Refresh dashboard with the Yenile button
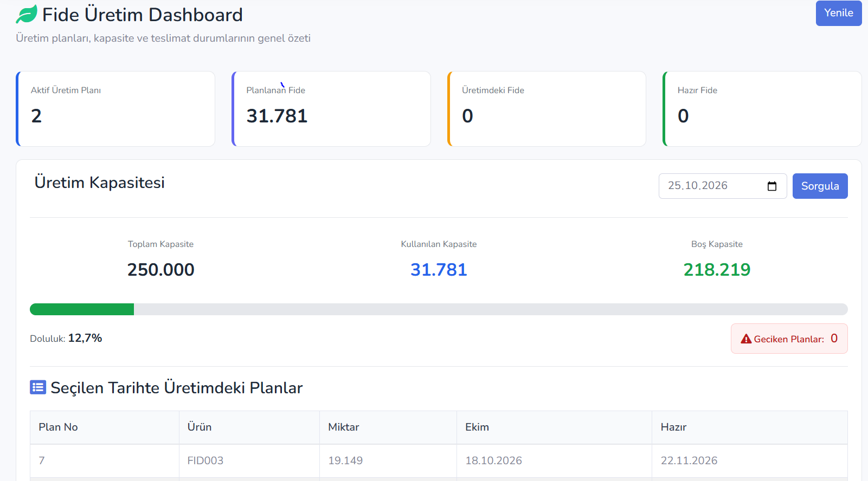 pos(839,13)
